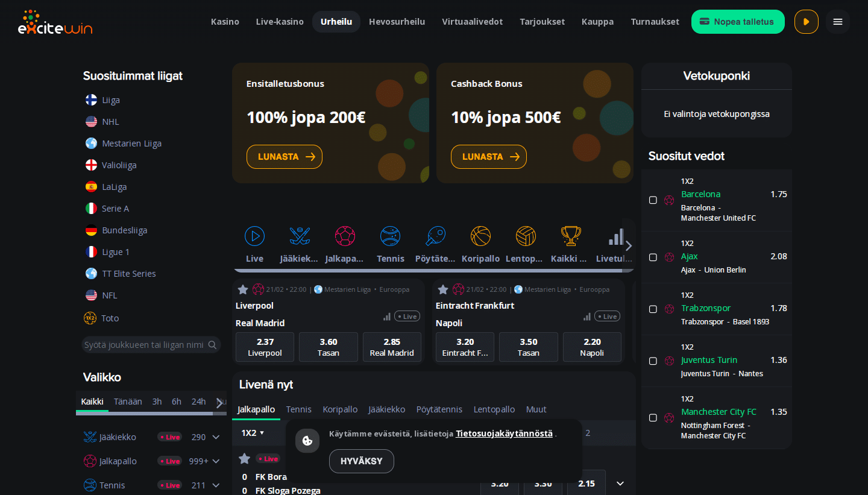Bet on Liverpool at 2.37

[265, 347]
